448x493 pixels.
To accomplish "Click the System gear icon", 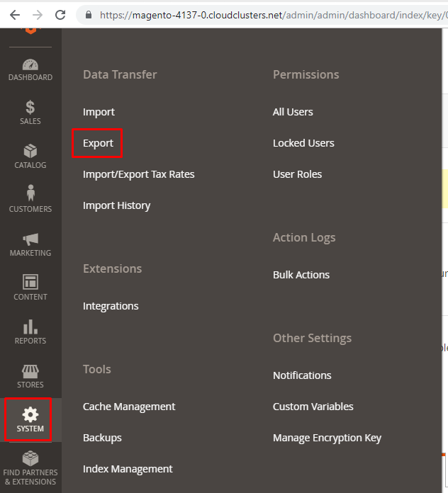I will pos(30,414).
